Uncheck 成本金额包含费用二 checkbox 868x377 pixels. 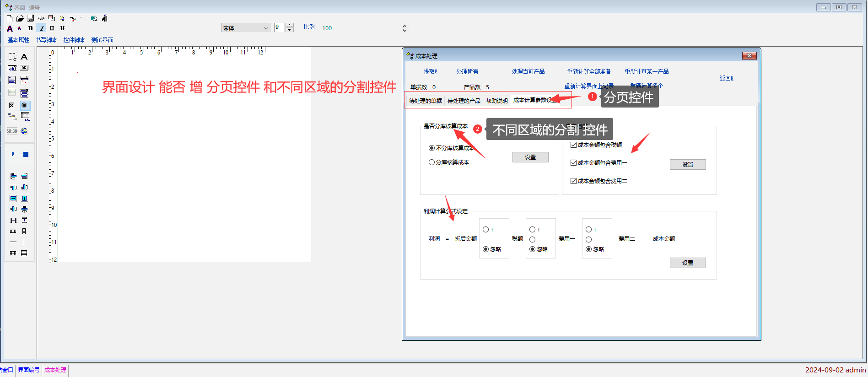[x=573, y=181]
